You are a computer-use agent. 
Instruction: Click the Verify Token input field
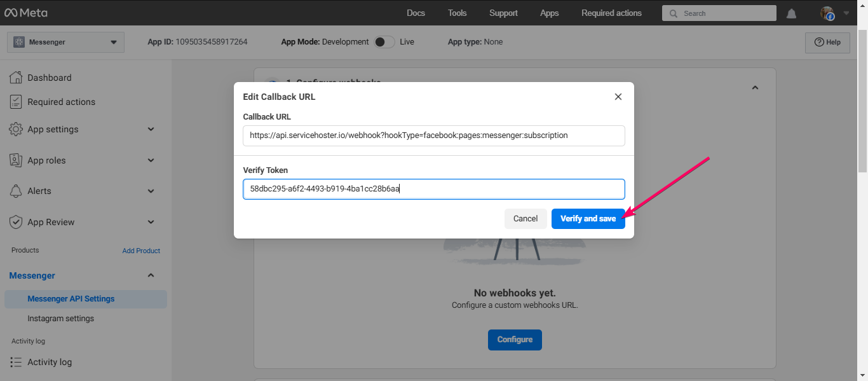tap(434, 189)
